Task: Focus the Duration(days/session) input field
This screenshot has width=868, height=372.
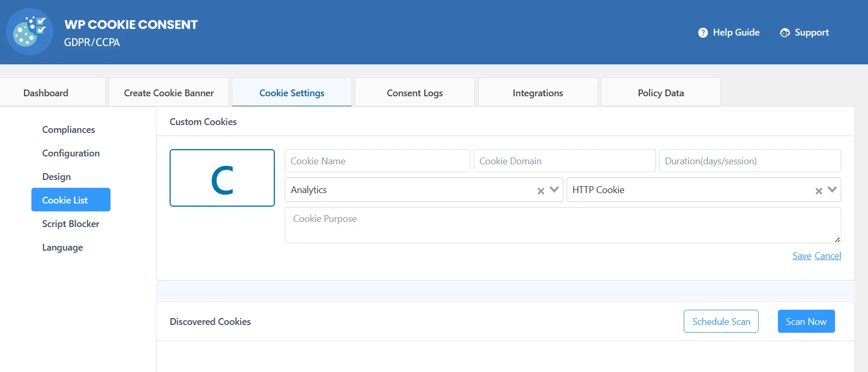Action: click(x=750, y=161)
